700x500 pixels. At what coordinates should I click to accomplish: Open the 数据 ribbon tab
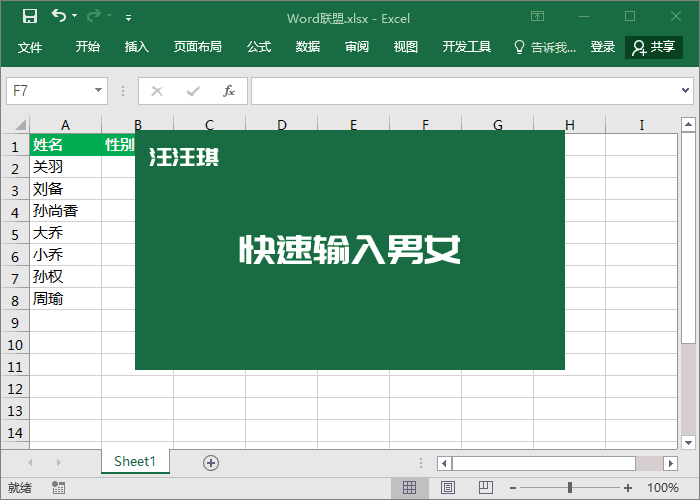click(x=308, y=46)
